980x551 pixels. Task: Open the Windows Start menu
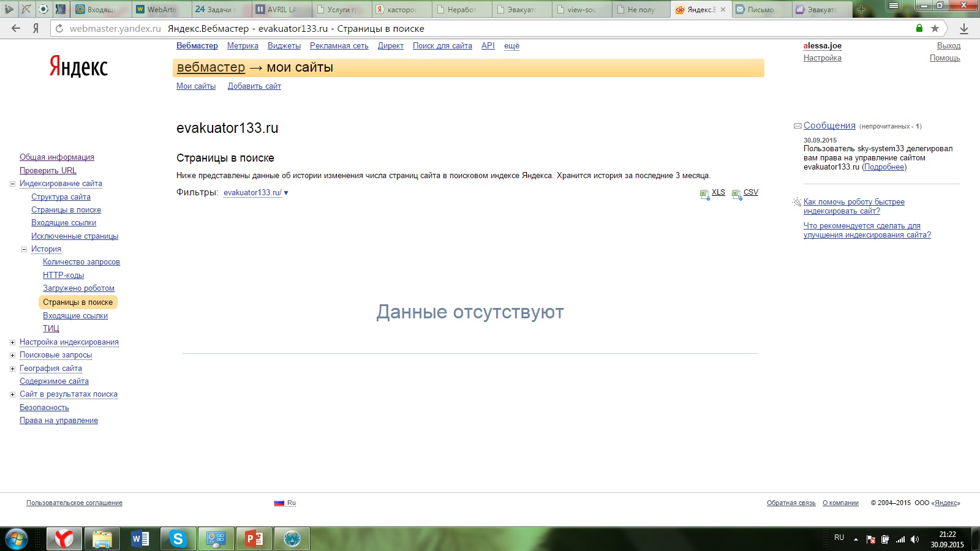point(17,539)
